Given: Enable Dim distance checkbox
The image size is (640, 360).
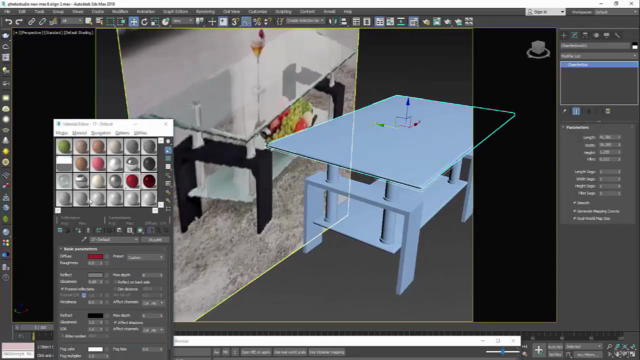Looking at the screenshot, I should click(x=115, y=289).
